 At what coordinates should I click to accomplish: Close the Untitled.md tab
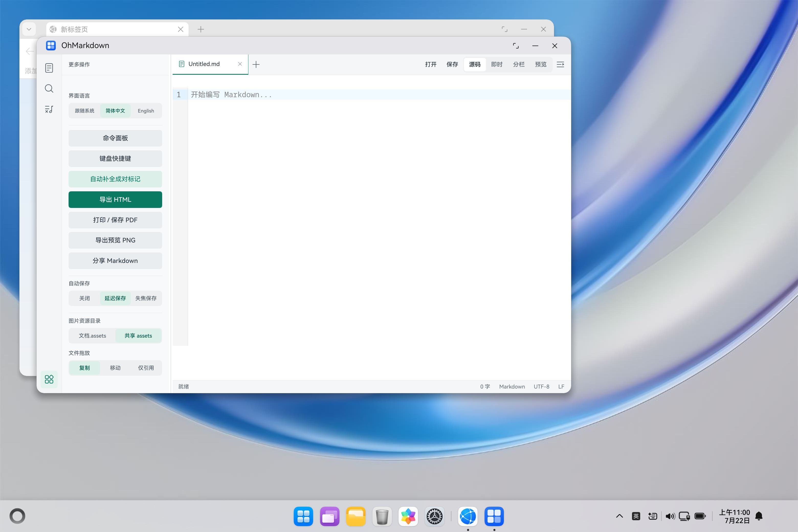(240, 64)
